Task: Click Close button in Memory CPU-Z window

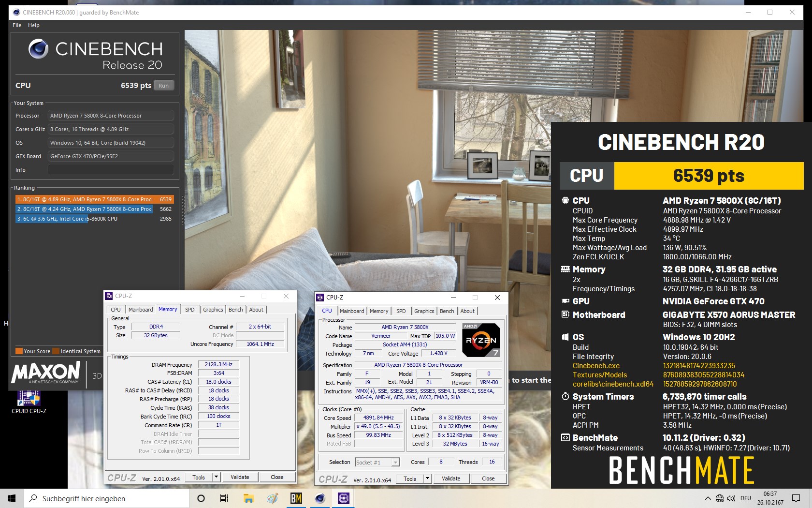Action: (x=277, y=477)
